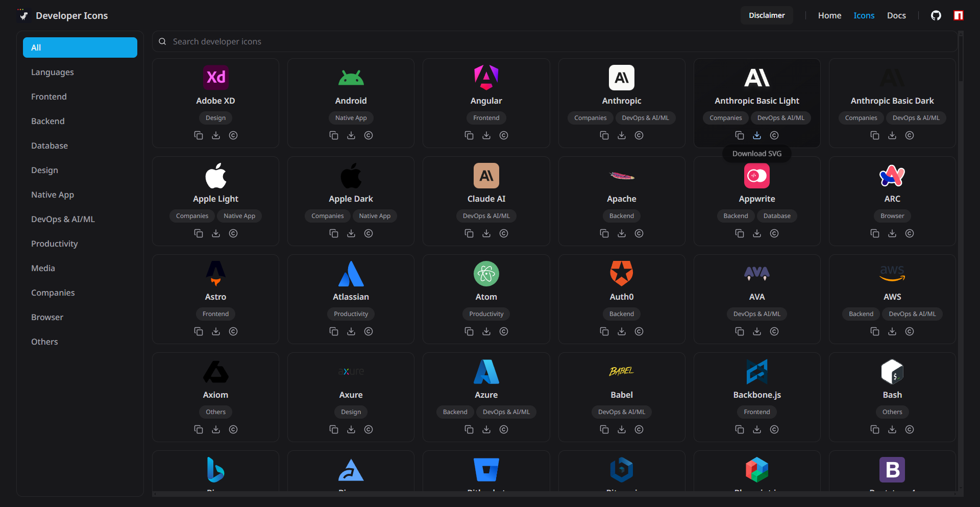Click the Database tag on Appwrite
The image size is (980, 507).
pyautogui.click(x=777, y=216)
